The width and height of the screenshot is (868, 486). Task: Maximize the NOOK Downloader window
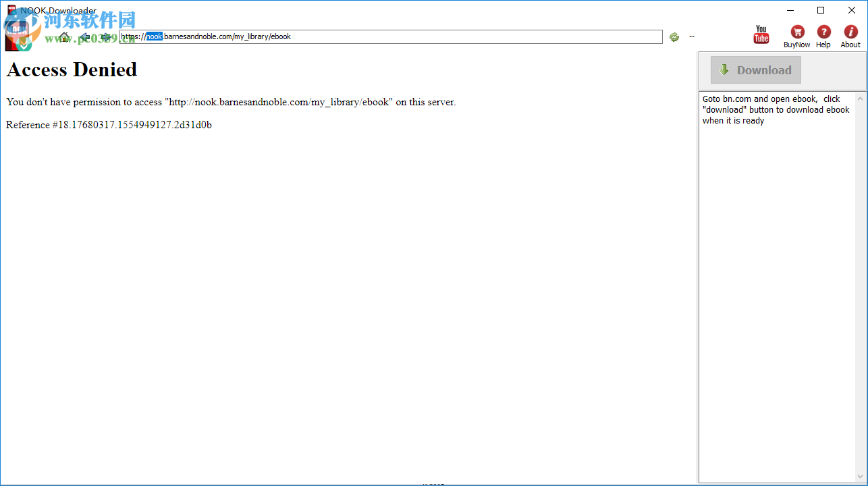(x=821, y=10)
